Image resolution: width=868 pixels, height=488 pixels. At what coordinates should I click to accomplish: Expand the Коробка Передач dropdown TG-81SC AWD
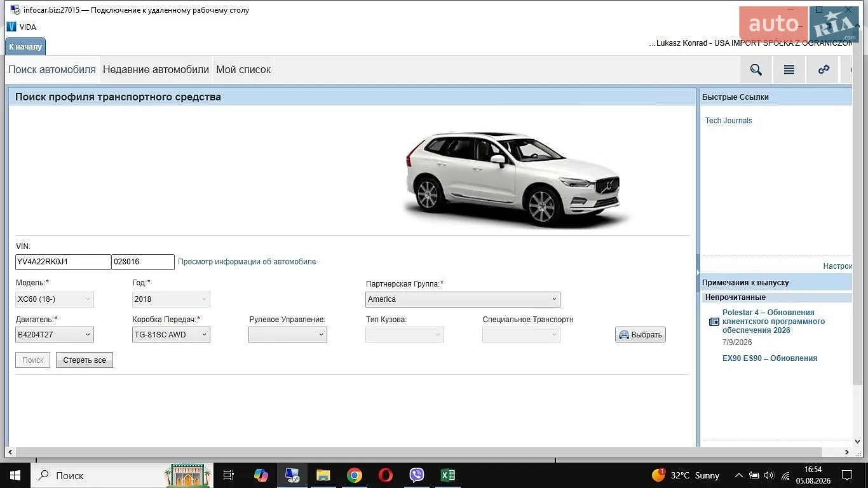coord(171,335)
